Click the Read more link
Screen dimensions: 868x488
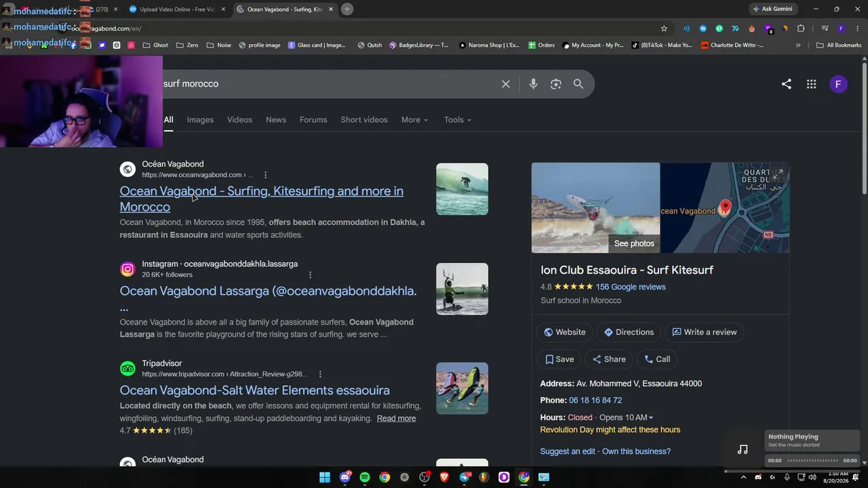[396, 418]
